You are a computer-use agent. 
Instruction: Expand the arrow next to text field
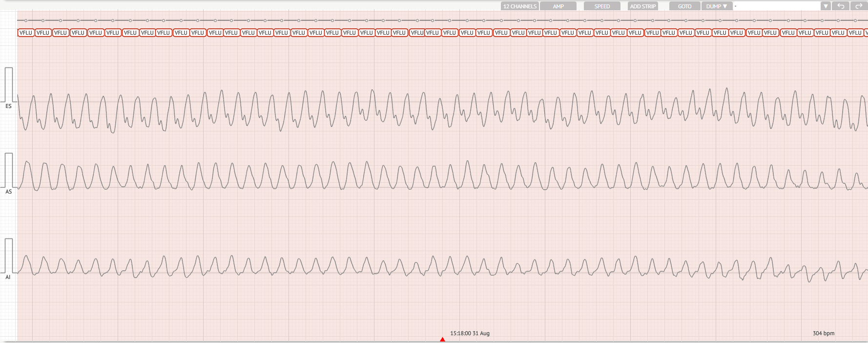825,6
